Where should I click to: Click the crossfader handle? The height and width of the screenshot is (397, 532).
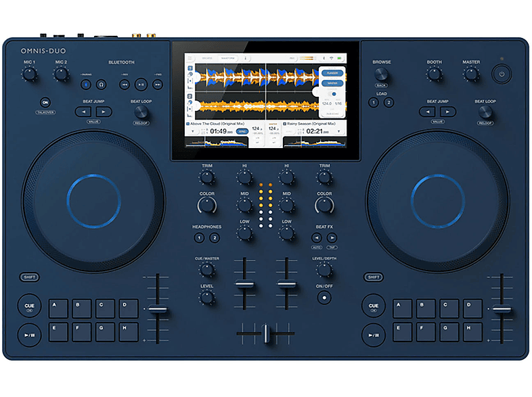[x=265, y=333]
